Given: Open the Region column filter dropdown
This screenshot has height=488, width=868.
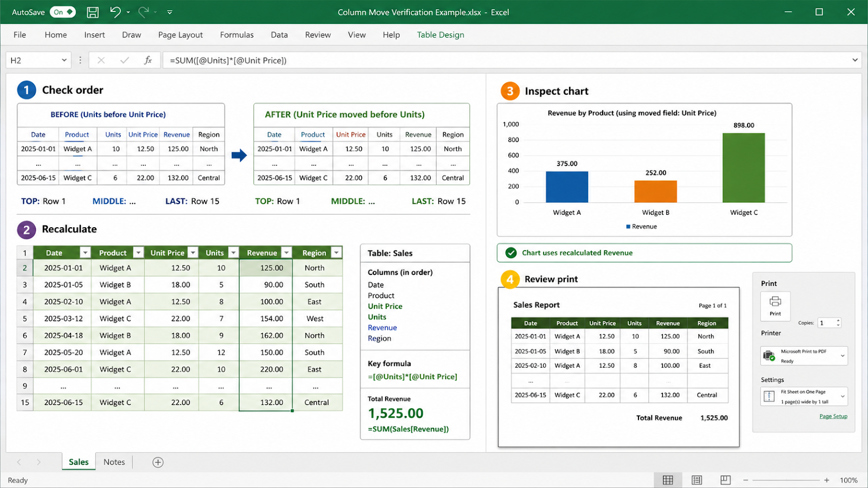Looking at the screenshot, I should pyautogui.click(x=337, y=253).
